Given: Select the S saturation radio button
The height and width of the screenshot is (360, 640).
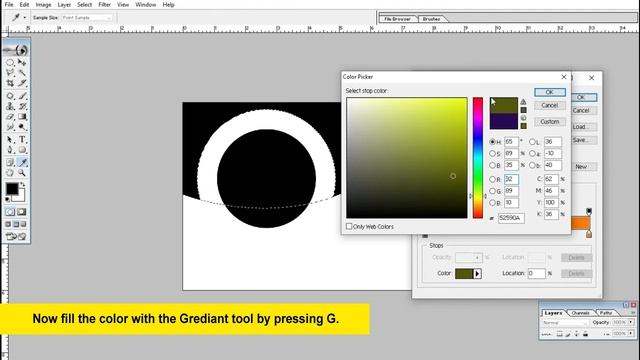Looking at the screenshot, I should point(492,153).
